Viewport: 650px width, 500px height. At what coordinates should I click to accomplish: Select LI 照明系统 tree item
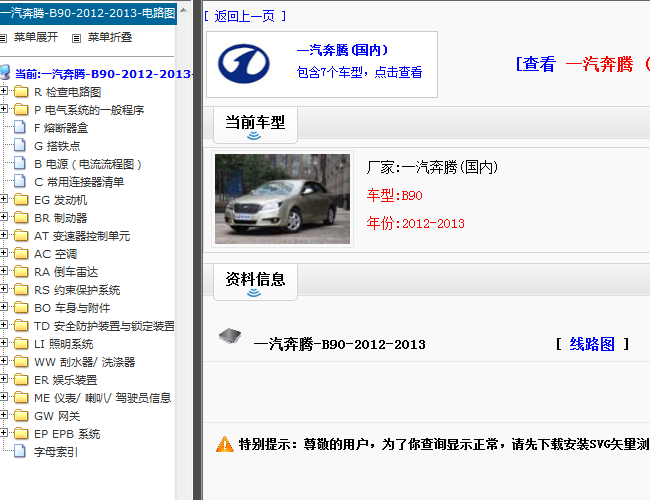click(x=64, y=344)
